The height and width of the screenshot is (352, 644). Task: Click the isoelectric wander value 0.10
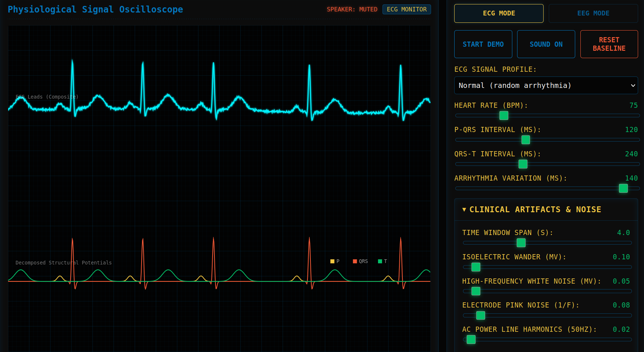(621, 257)
